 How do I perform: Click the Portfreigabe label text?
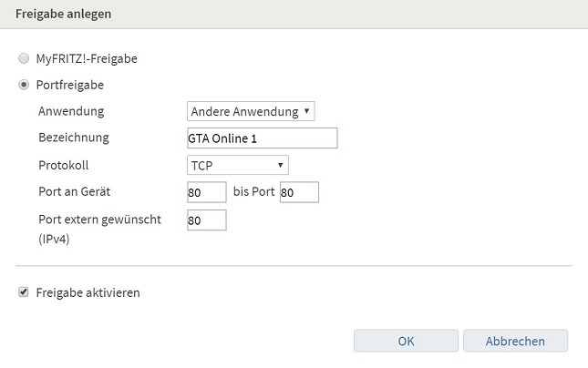(70, 85)
